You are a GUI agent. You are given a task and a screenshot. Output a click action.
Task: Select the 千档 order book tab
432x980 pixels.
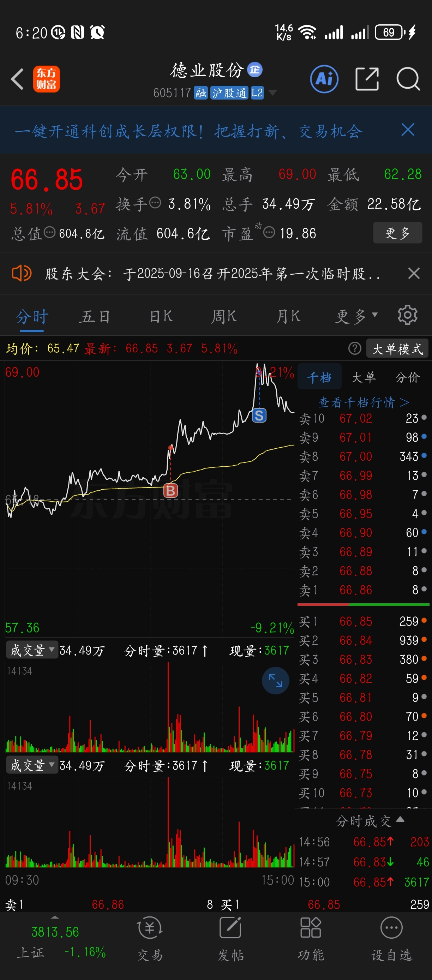pos(319,377)
